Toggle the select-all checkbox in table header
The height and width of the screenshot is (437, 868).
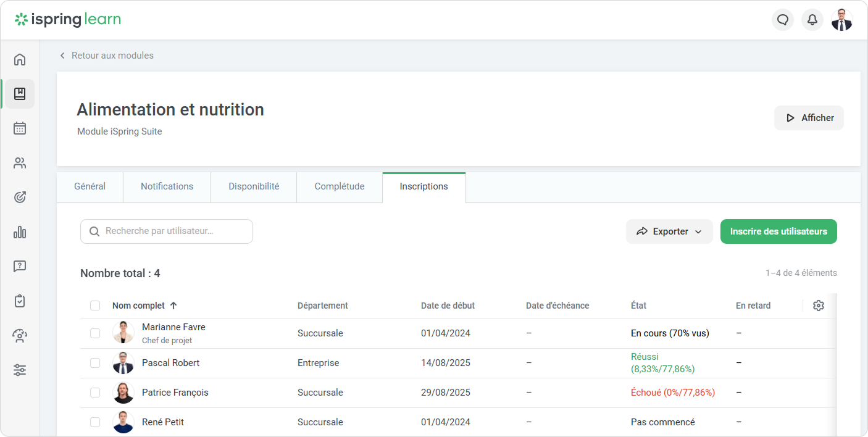pyautogui.click(x=95, y=306)
